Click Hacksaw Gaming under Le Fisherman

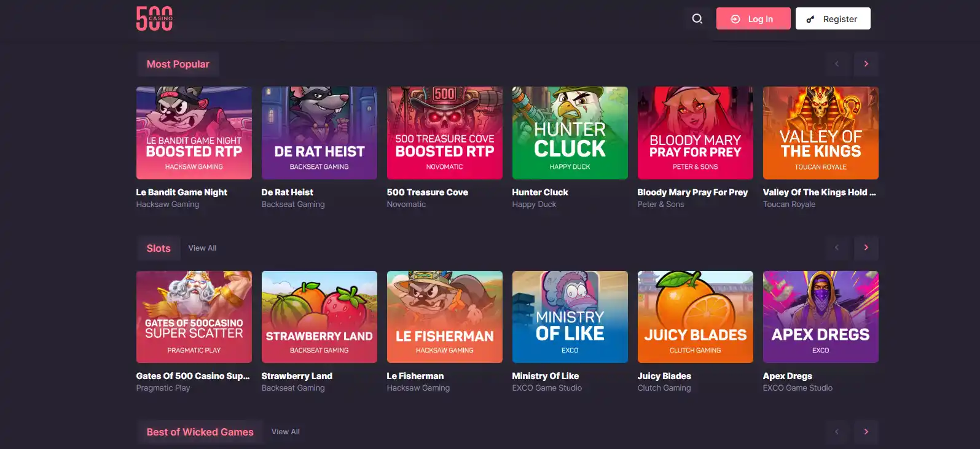[x=418, y=388]
